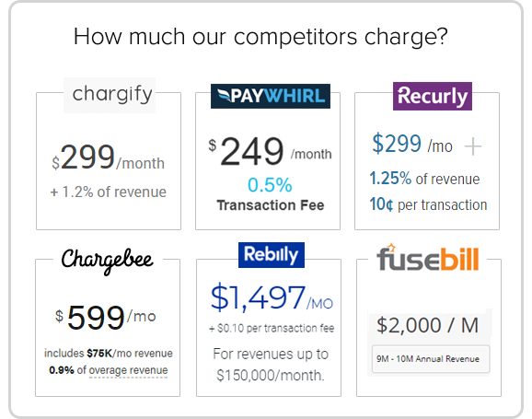Image resolution: width=532 pixels, height=419 pixels.
Task: Click the Chargify $299/month price
Action: coord(108,157)
